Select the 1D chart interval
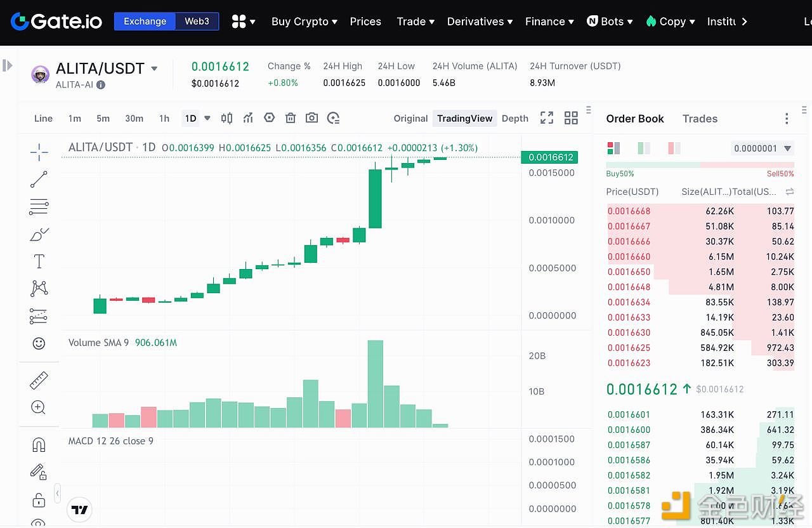The image size is (812, 528). point(190,118)
